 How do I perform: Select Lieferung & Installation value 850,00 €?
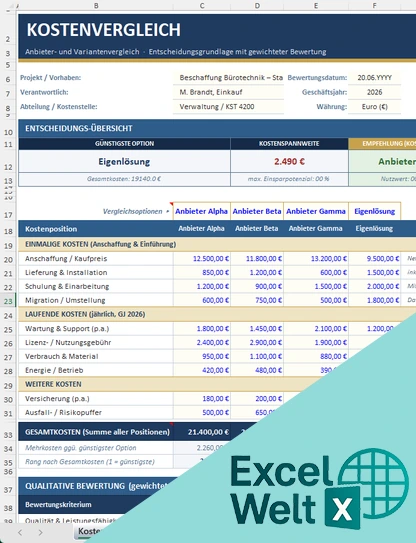202,273
